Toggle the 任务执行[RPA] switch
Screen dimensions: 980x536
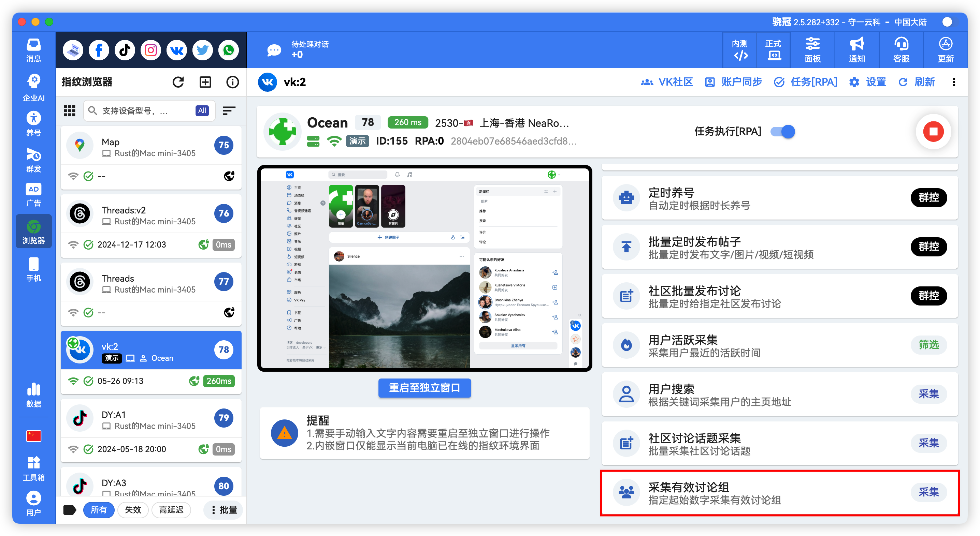click(x=782, y=132)
